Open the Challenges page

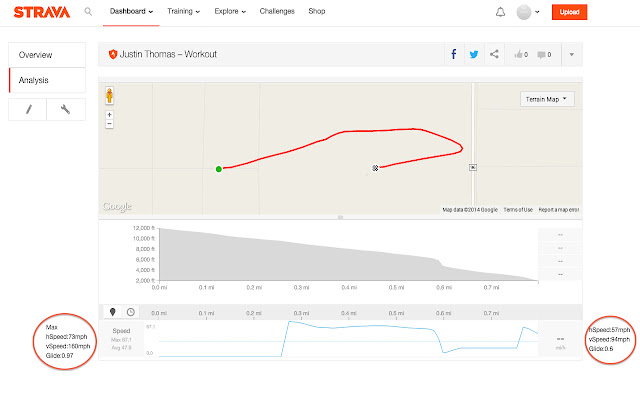tap(277, 11)
